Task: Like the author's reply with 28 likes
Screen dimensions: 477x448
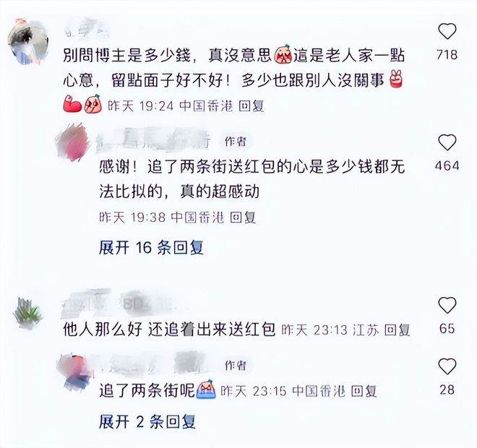Action: [447, 366]
